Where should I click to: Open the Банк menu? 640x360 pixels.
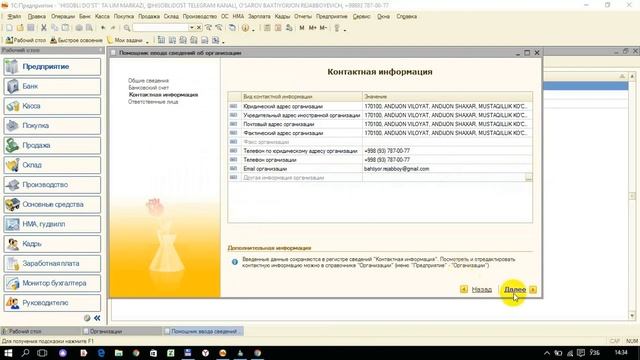click(x=85, y=16)
